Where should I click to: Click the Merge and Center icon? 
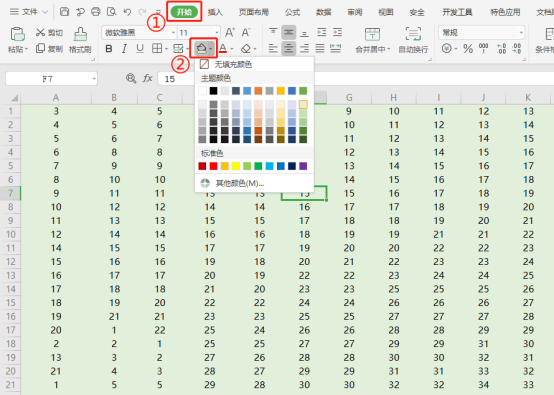[372, 34]
